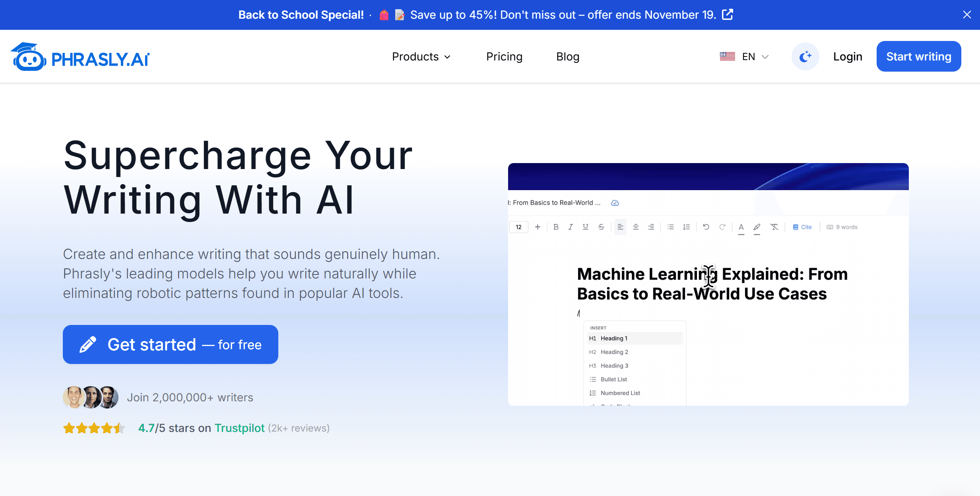Select Heading 1 from the Insert menu
The width and height of the screenshot is (980, 496).
635,338
